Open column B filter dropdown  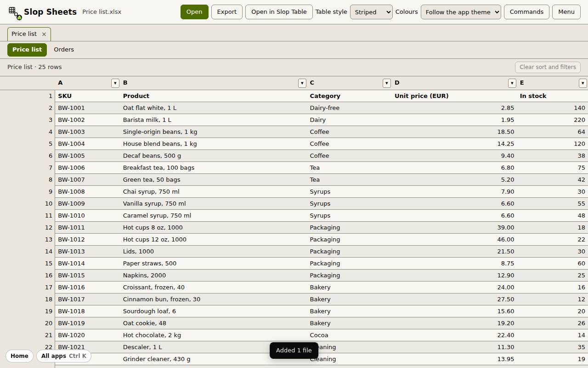pyautogui.click(x=302, y=83)
